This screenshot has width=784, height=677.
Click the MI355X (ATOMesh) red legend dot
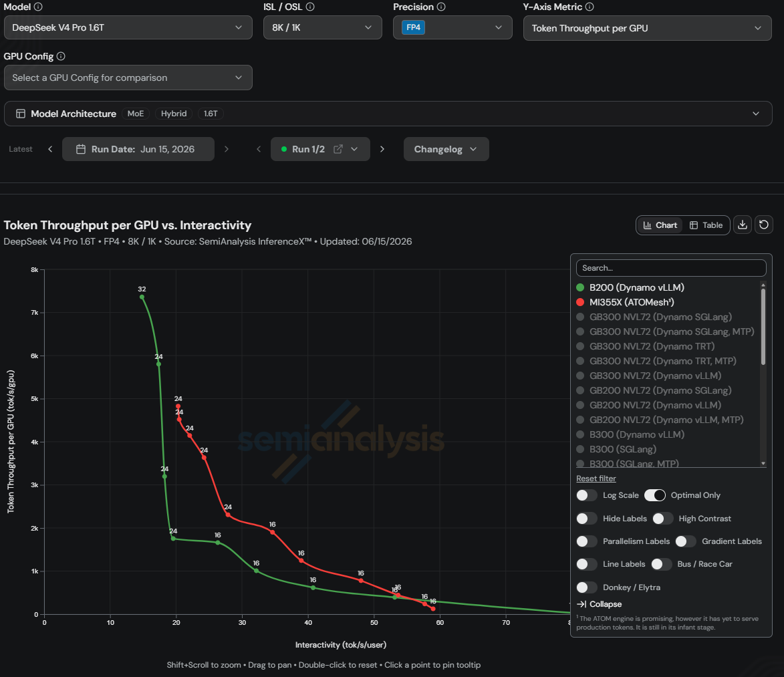pyautogui.click(x=580, y=303)
